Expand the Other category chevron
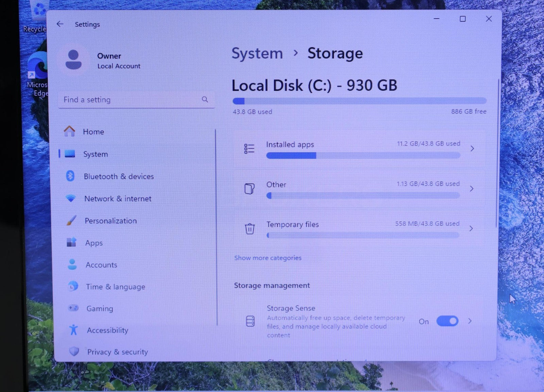The image size is (544, 392). click(x=472, y=189)
